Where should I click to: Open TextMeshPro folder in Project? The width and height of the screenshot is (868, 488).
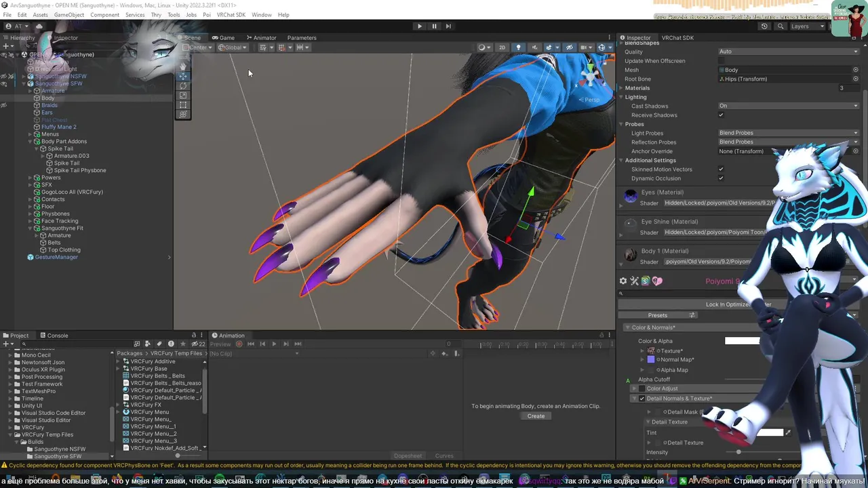(39, 391)
